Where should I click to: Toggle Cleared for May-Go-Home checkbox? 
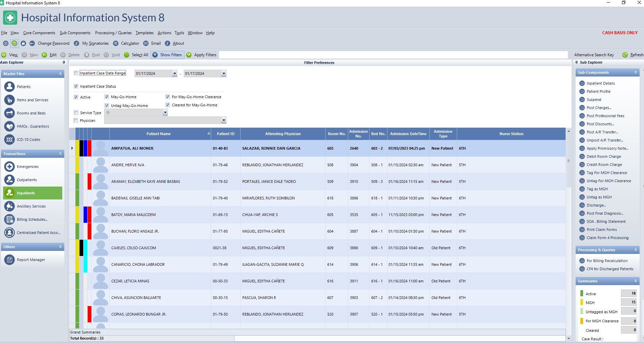[x=168, y=105]
